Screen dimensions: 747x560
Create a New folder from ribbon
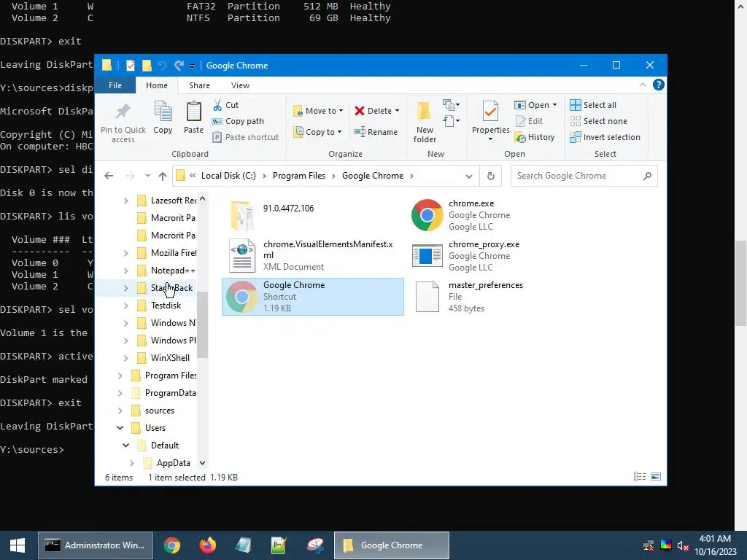click(425, 122)
